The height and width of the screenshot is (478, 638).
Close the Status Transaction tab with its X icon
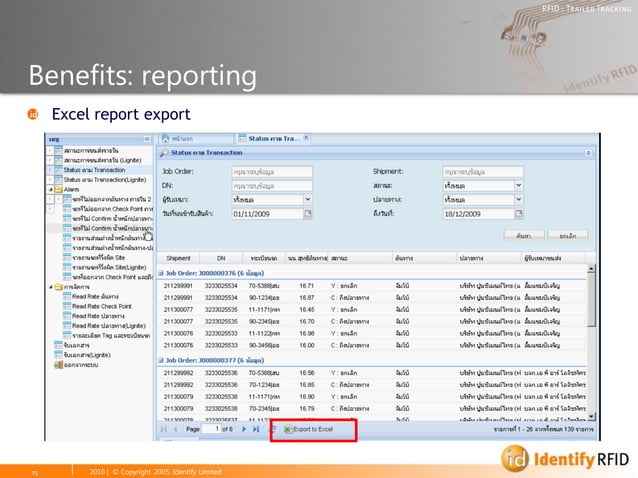(308, 139)
